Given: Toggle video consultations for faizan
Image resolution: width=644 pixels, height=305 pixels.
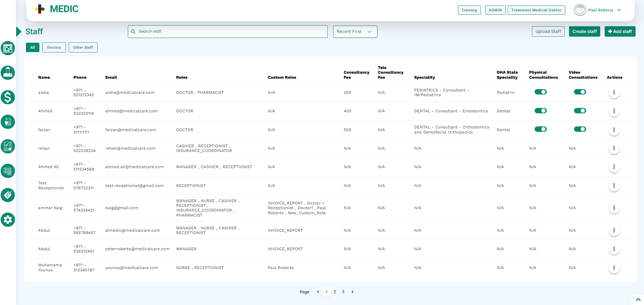Looking at the screenshot, I should [580, 129].
